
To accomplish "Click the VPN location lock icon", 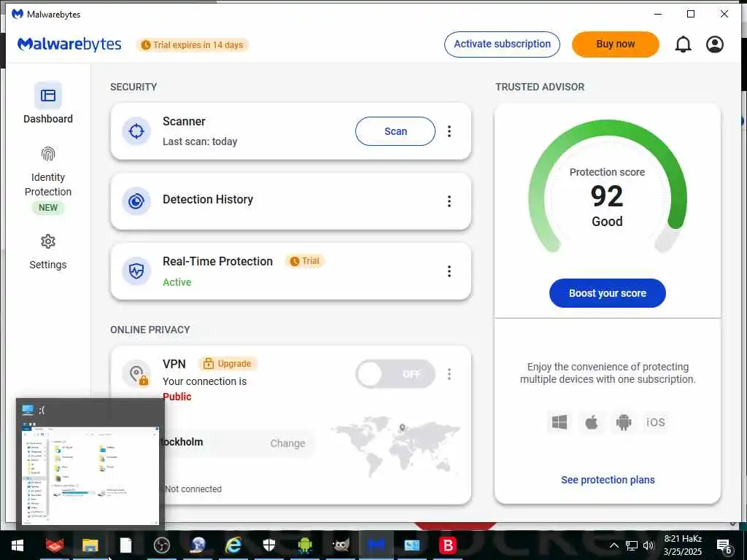I will [136, 374].
